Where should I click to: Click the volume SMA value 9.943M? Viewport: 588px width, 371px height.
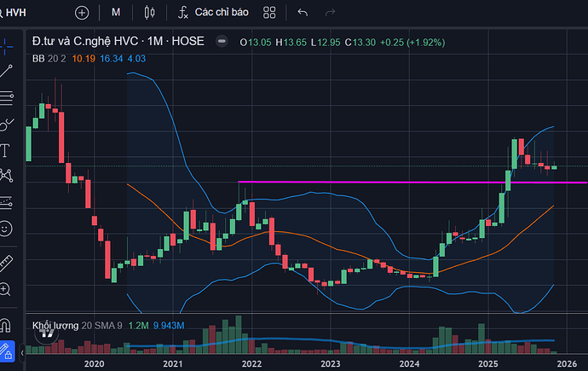point(169,326)
